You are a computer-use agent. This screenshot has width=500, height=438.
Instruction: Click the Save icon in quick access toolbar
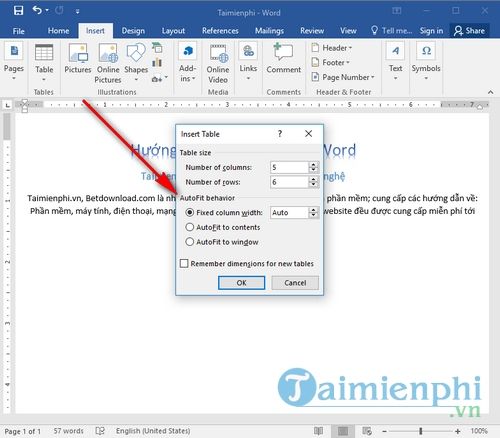tap(18, 11)
